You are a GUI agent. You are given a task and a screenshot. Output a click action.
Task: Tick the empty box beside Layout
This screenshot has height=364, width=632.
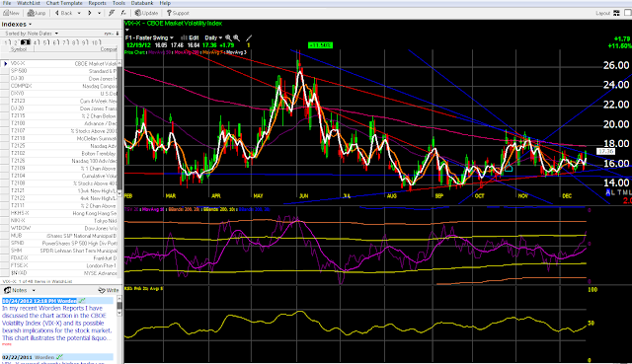628,13
